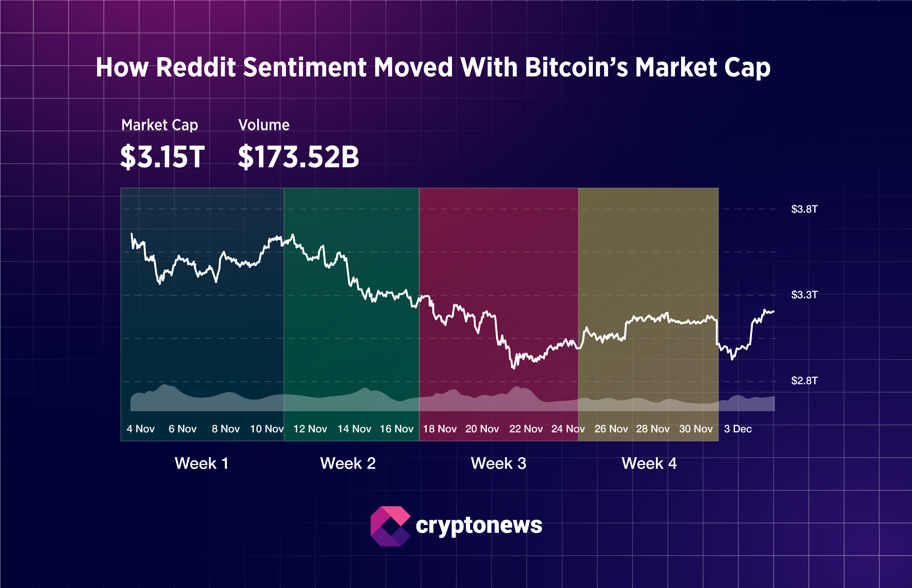Select the Week 1 label
Viewport: 912px width, 588px height.
pos(202,464)
